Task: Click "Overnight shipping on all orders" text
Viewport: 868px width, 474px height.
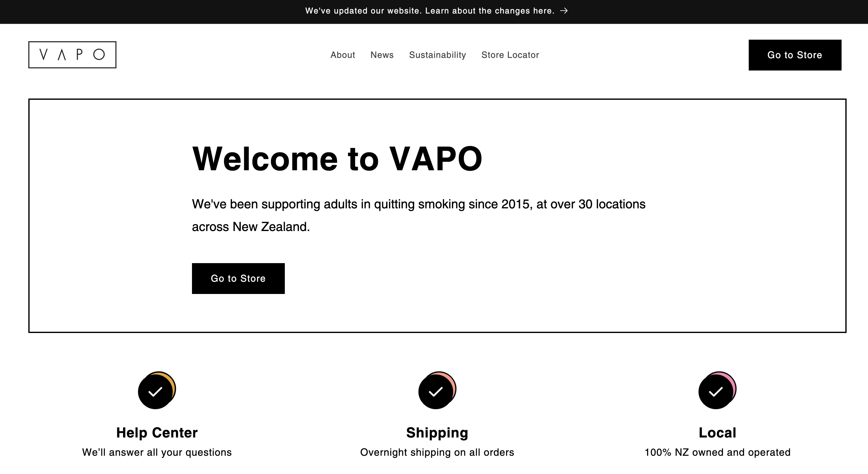Action: coord(437,452)
